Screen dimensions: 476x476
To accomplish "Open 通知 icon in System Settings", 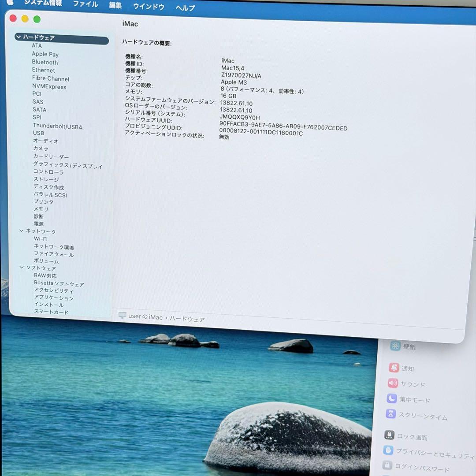I will tap(394, 368).
